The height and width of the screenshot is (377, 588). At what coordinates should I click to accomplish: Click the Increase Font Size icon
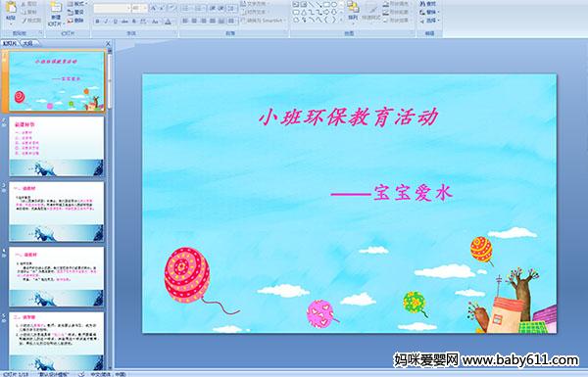pos(154,8)
